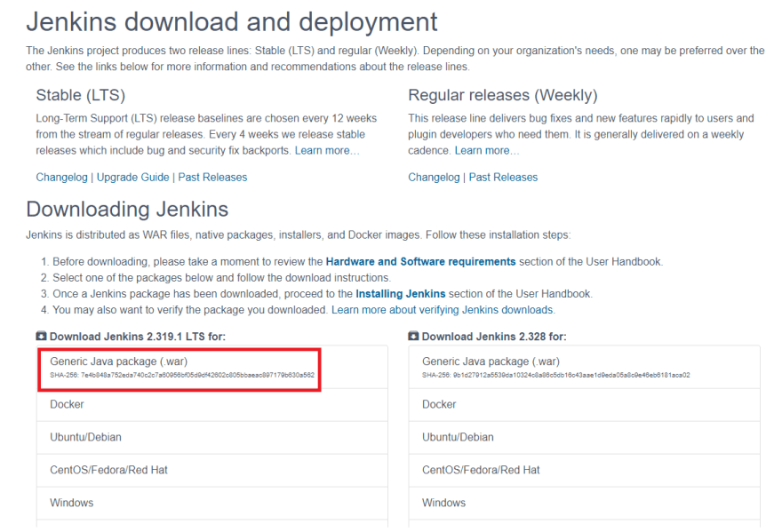Open the Upgrade Guide link

click(132, 178)
